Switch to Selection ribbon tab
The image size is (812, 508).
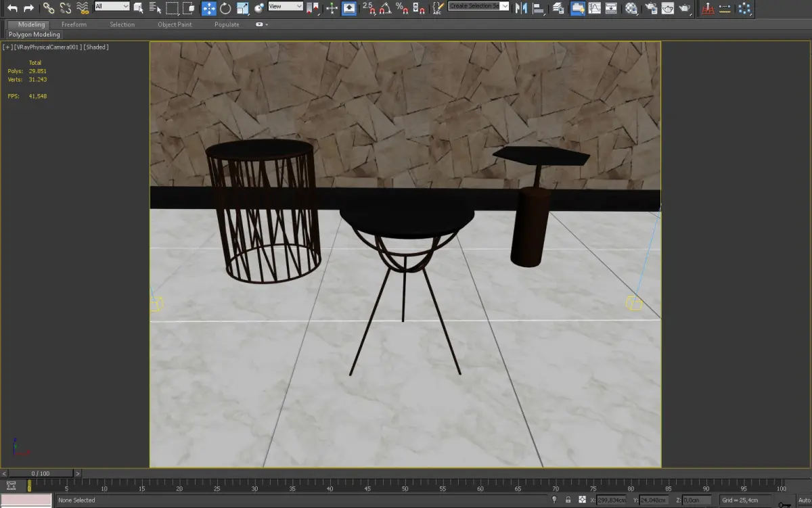pos(122,24)
